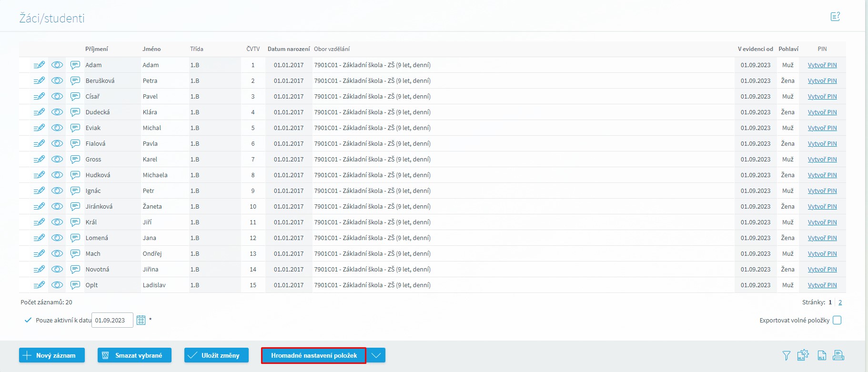The image size is (868, 372).
Task: Click Obor vzdělání column header
Action: click(332, 49)
